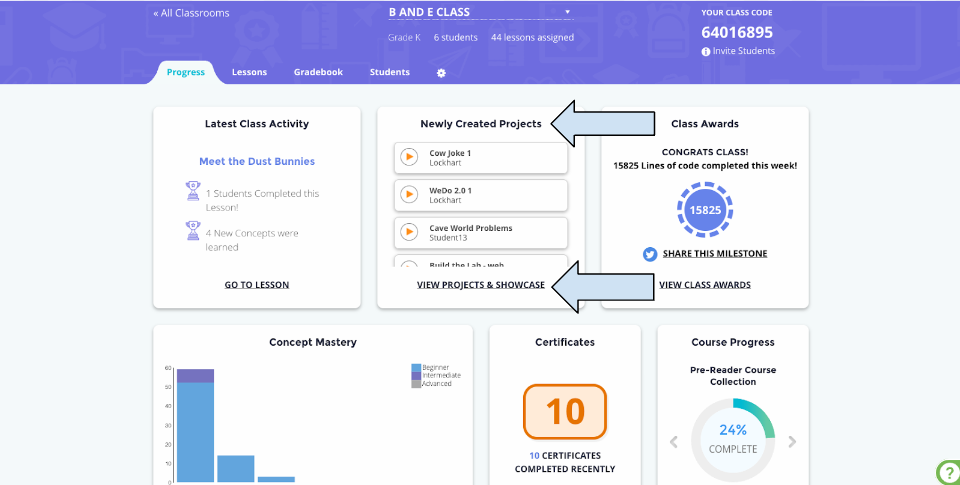Click the 'CONGRATS CLASS!' heading
The image size is (960, 485).
705,152
